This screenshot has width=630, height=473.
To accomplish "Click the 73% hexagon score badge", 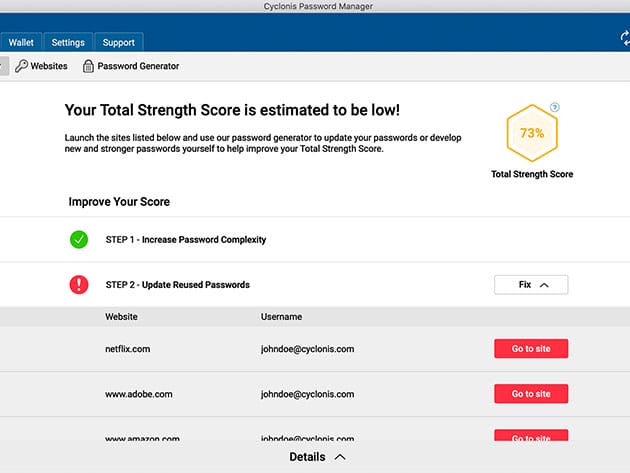I will [x=532, y=135].
